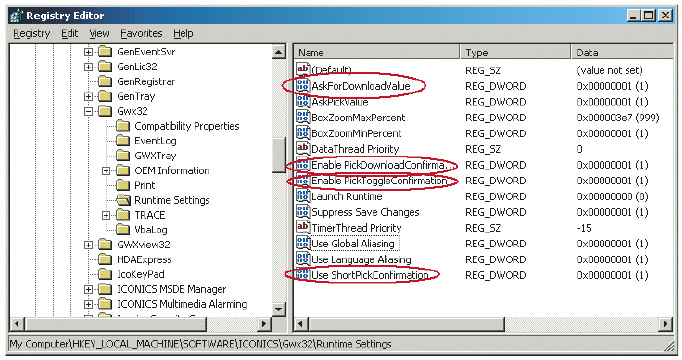Open the Registry menu
682x360 pixels.
click(x=32, y=33)
